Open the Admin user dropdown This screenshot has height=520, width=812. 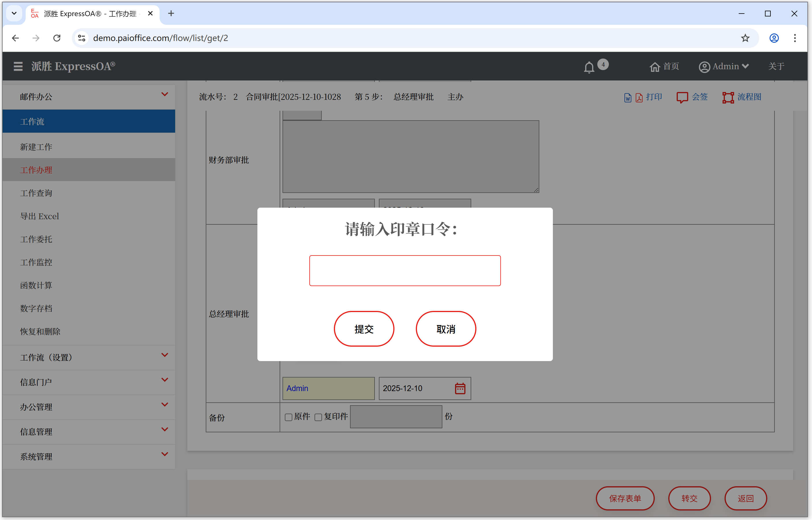[724, 67]
